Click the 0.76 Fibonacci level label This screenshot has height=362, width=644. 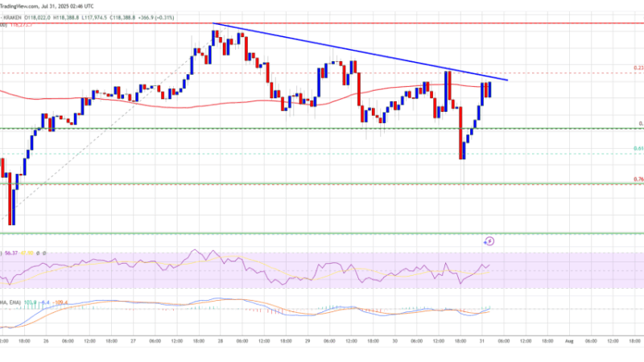[638, 179]
